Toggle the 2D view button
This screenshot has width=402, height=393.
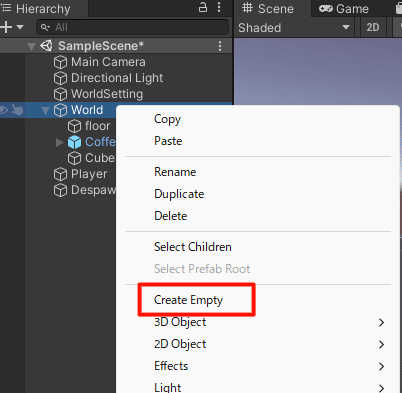pos(373,27)
